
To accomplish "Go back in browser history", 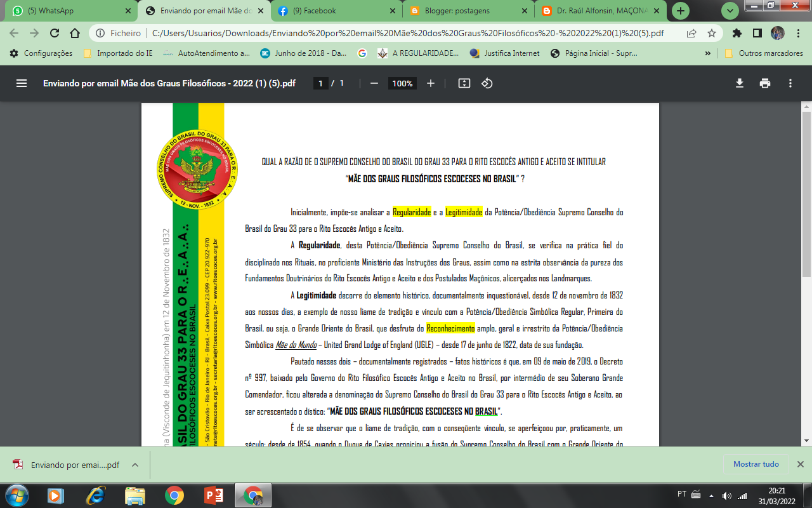I will (x=15, y=33).
